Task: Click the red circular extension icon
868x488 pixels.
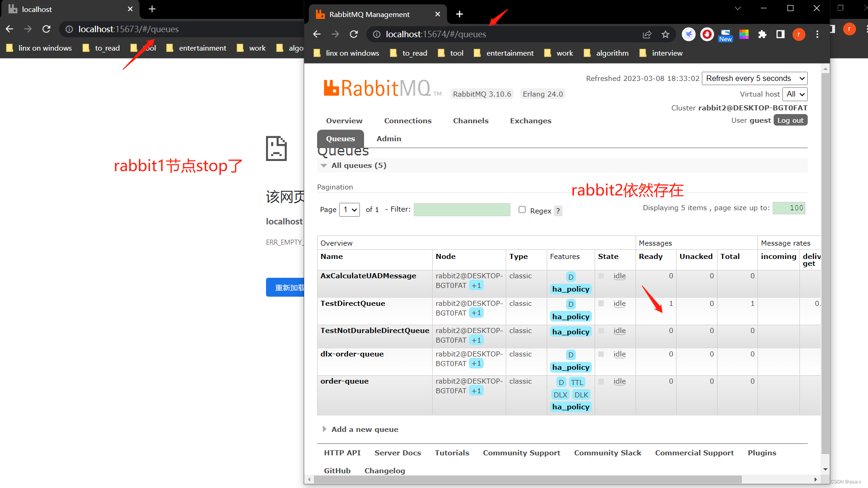Action: pyautogui.click(x=707, y=34)
